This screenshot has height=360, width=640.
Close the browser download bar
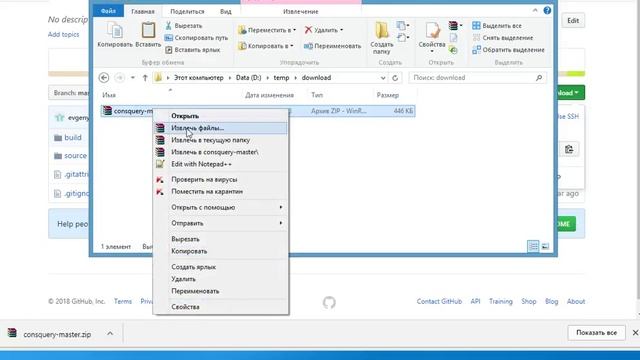pos(635,333)
